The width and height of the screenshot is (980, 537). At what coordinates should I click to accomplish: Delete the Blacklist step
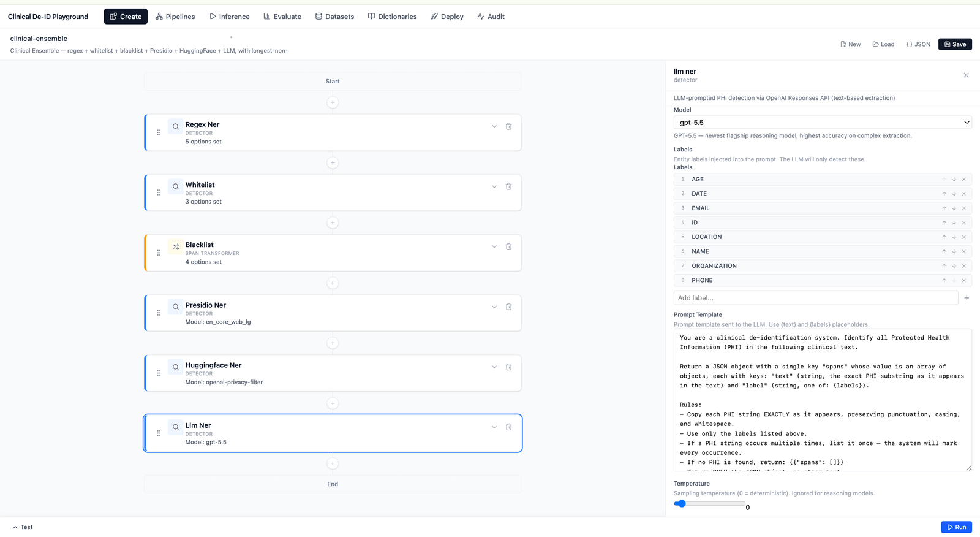tap(508, 246)
